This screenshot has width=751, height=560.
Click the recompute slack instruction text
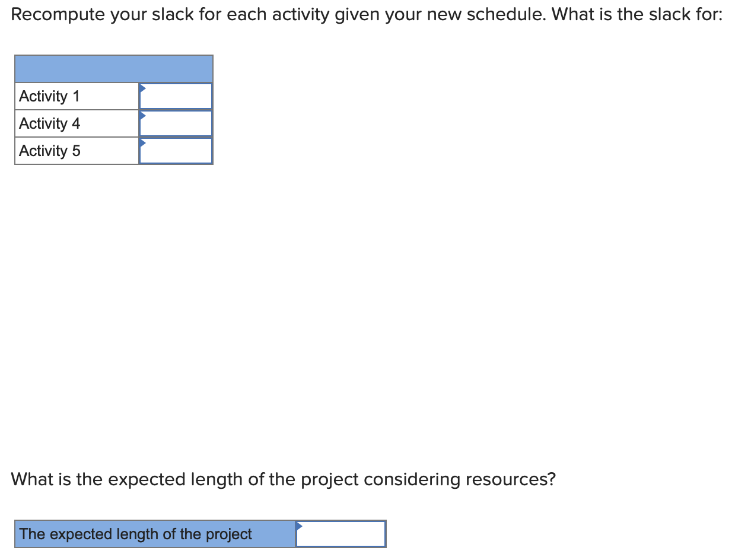[368, 14]
